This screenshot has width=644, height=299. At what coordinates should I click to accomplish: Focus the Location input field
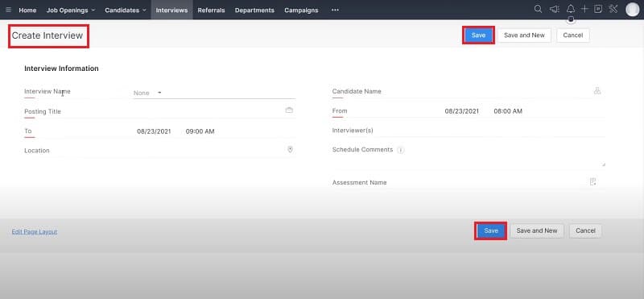208,151
